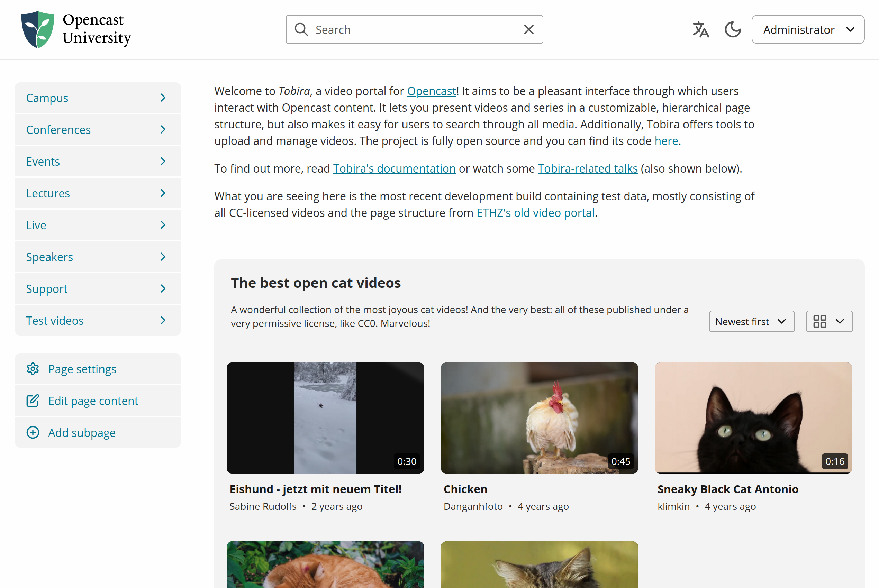Follow the ETHZ's old video portal link

click(535, 213)
